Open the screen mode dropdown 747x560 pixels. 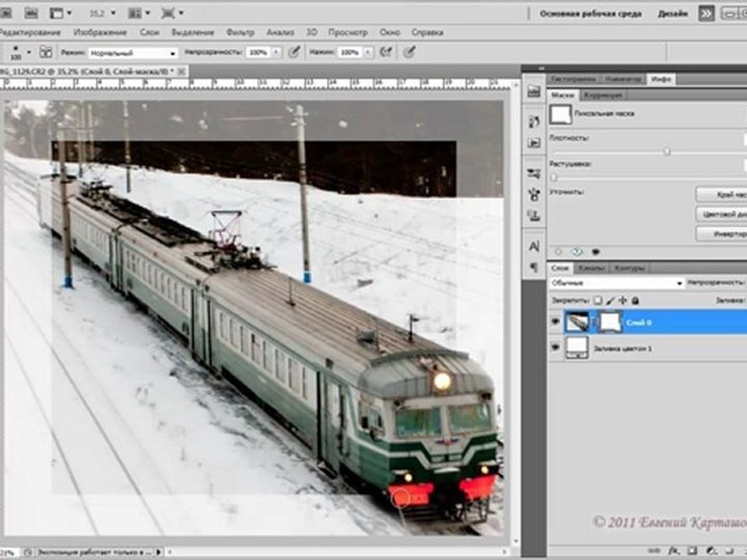point(171,13)
